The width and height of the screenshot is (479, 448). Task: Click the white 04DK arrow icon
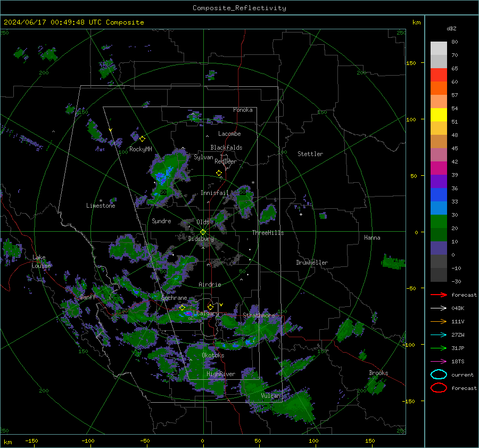tap(439, 308)
